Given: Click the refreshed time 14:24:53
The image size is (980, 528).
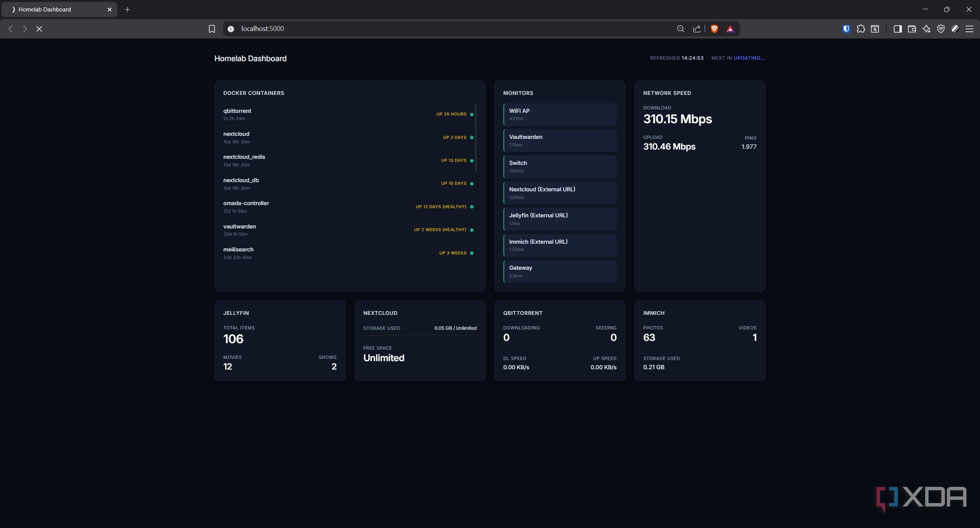Looking at the screenshot, I should tap(692, 58).
